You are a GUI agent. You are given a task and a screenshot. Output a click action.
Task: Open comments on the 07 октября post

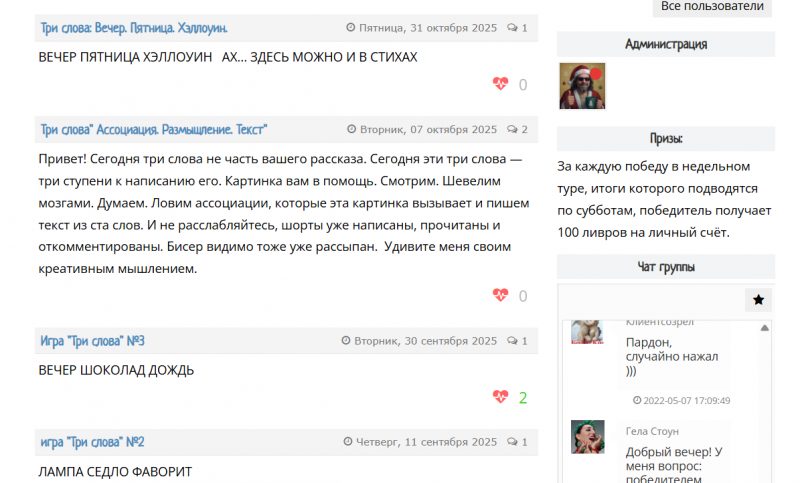click(x=518, y=130)
